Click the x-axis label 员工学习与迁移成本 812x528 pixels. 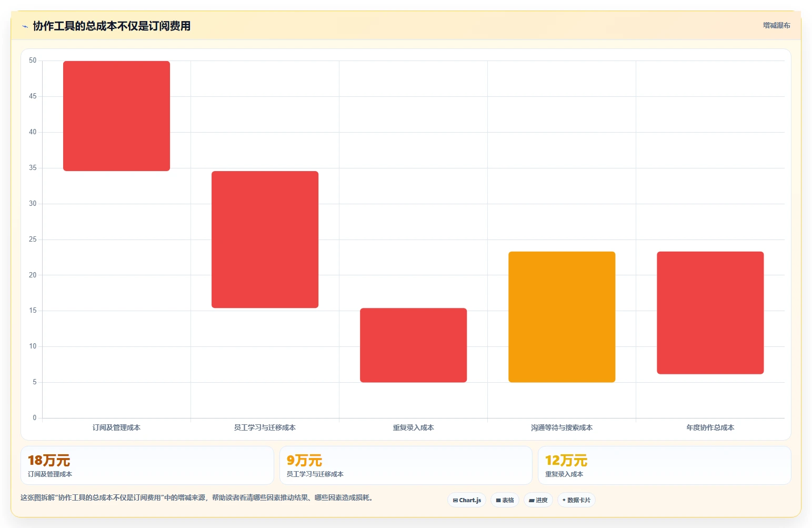[265, 427]
